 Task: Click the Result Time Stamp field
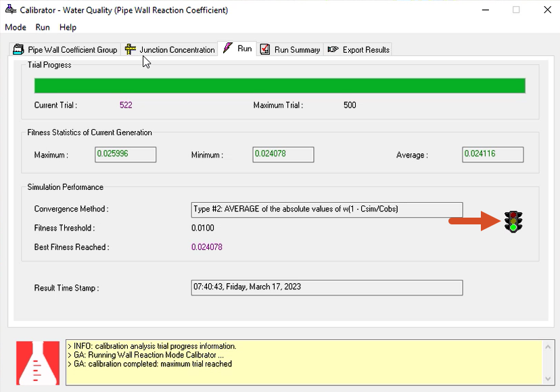(327, 287)
